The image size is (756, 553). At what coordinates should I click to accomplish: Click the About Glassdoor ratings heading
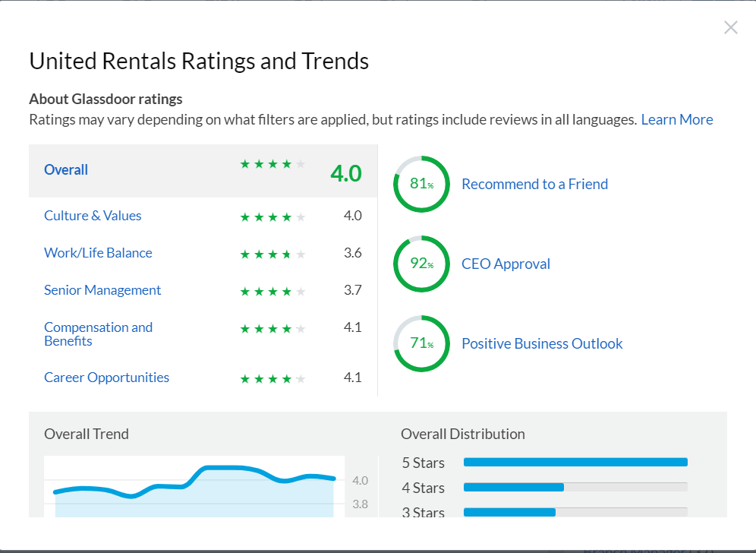(x=106, y=99)
